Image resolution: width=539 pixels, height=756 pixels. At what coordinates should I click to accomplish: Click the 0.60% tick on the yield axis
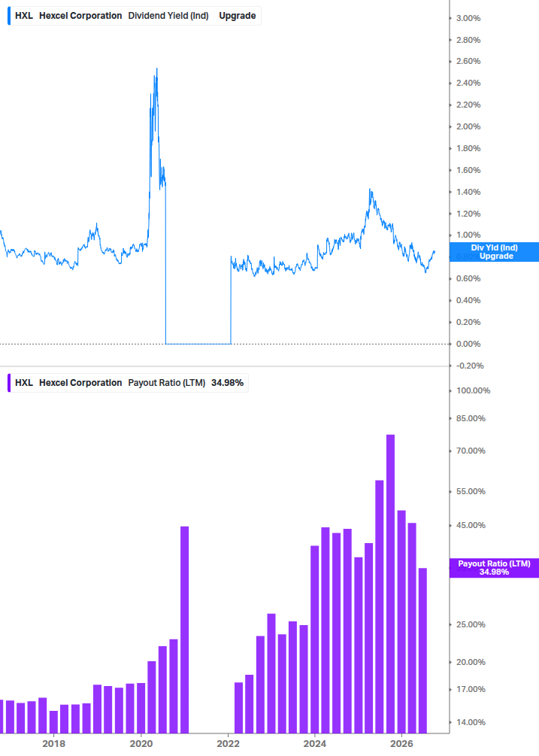[x=468, y=278]
